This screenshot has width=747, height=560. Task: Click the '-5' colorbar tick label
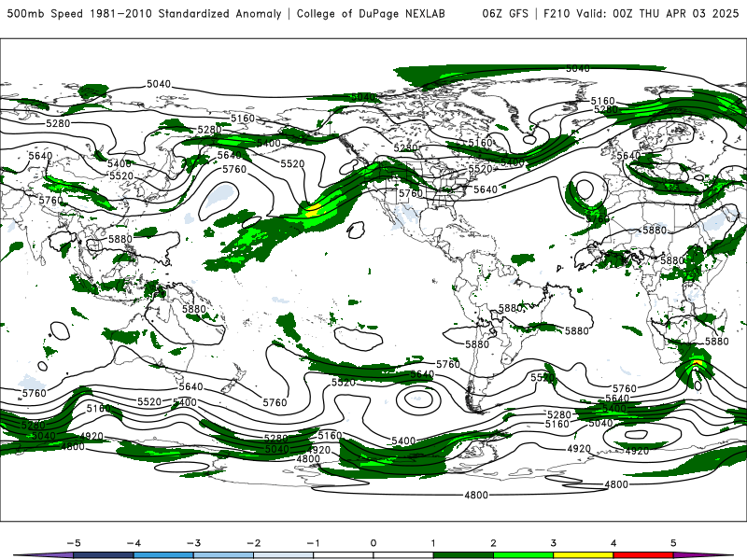tap(74, 543)
